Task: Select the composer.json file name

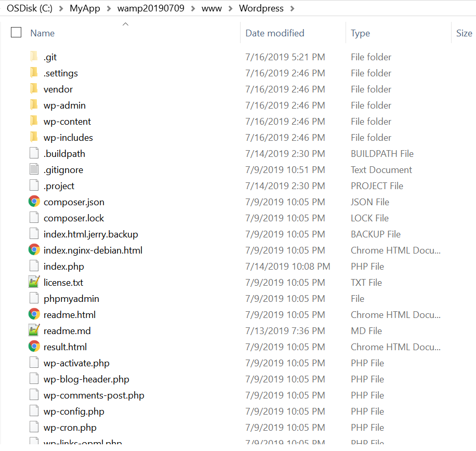Action: (x=74, y=202)
